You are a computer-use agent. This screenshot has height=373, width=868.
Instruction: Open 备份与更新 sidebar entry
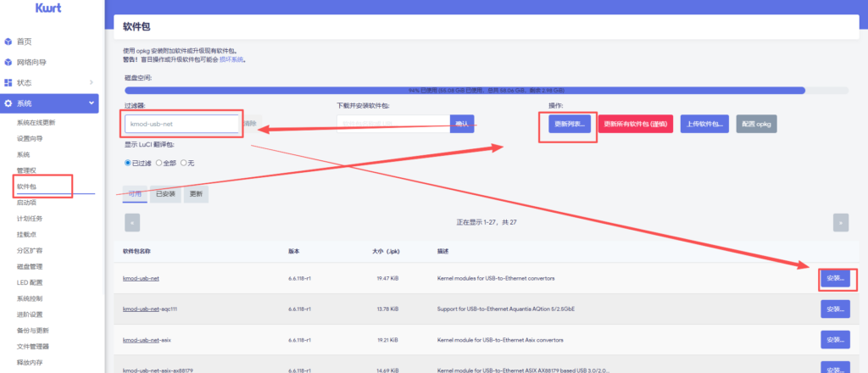point(33,331)
